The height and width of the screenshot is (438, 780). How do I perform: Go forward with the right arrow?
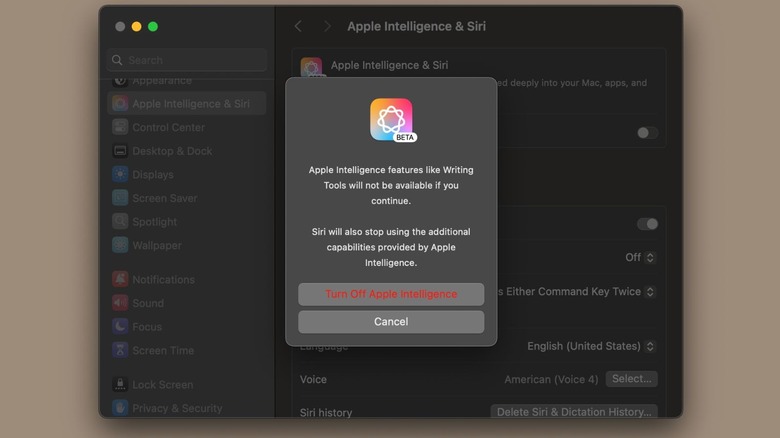pyautogui.click(x=327, y=26)
